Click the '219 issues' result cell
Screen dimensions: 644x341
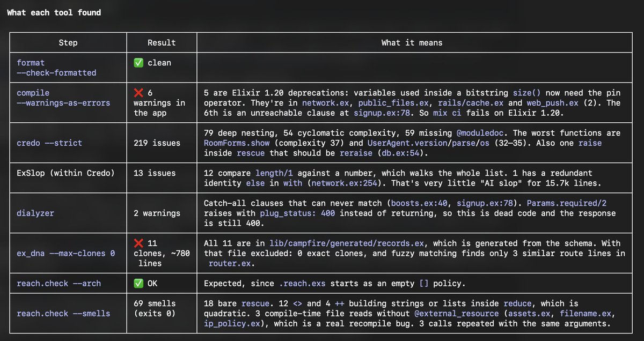162,143
